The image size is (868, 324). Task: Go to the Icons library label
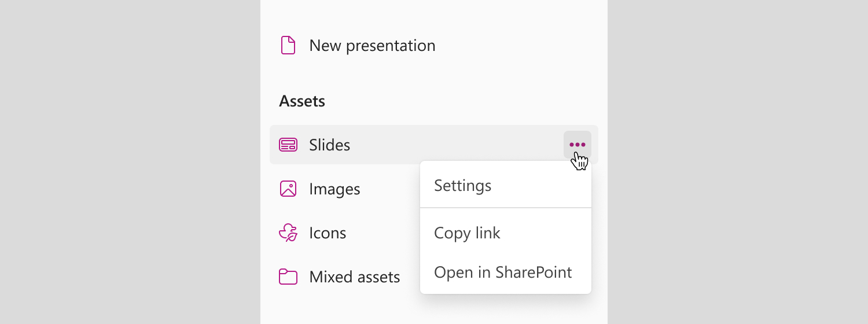click(x=328, y=233)
